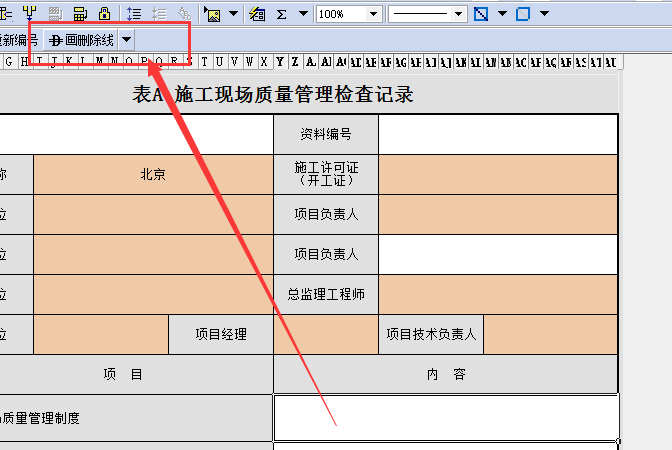Expand the insert picture dropdown arrow
This screenshot has height=450, width=672.
coord(233,14)
